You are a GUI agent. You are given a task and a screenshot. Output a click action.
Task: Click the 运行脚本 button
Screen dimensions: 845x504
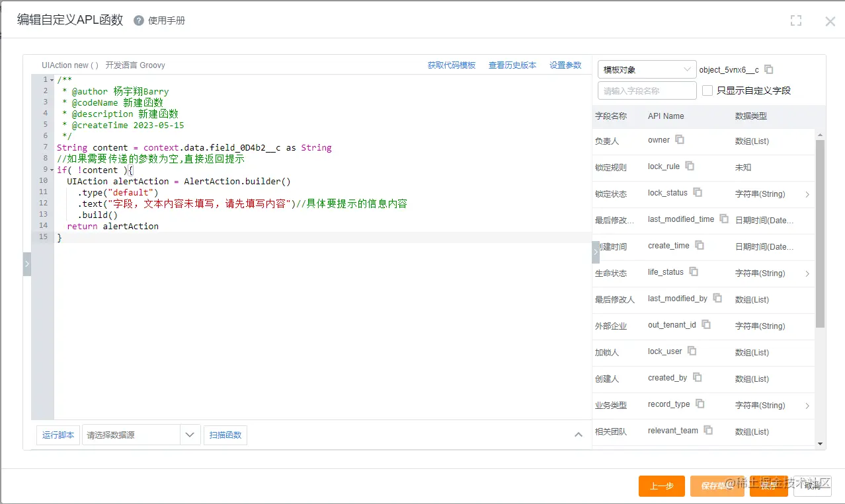click(x=58, y=435)
